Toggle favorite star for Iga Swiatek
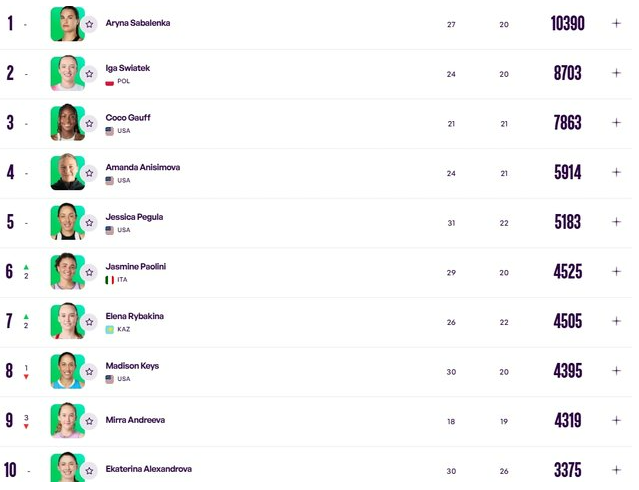This screenshot has height=490, width=639. (x=89, y=74)
